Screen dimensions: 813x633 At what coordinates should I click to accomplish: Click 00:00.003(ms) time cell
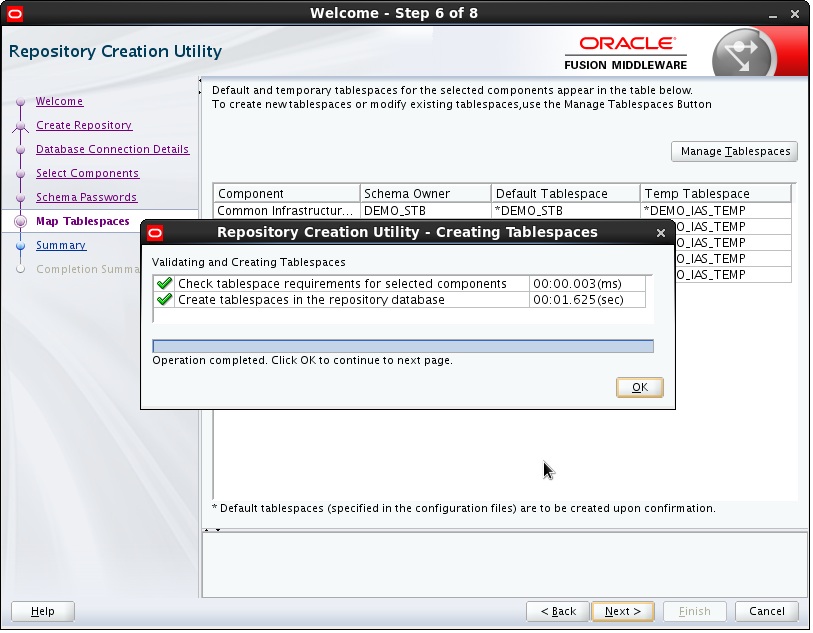(588, 284)
